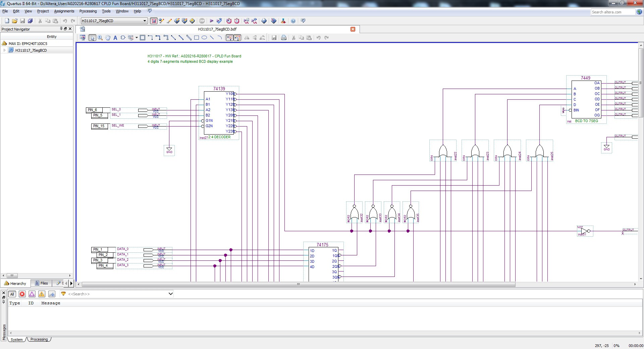This screenshot has width=644, height=349.
Task: Open the pin tool dropdown arrow
Action: click(137, 38)
